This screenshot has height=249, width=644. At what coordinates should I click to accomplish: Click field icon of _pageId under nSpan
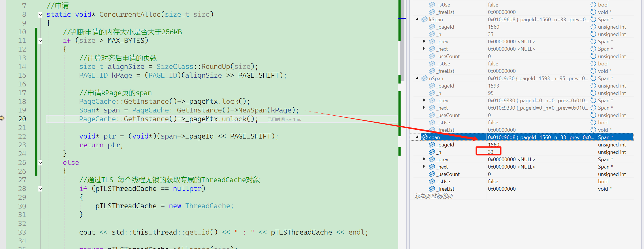click(x=432, y=86)
